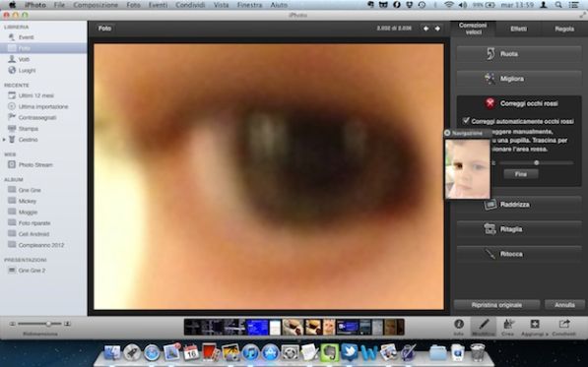Select the Correzioni veloci tab

[x=473, y=29]
